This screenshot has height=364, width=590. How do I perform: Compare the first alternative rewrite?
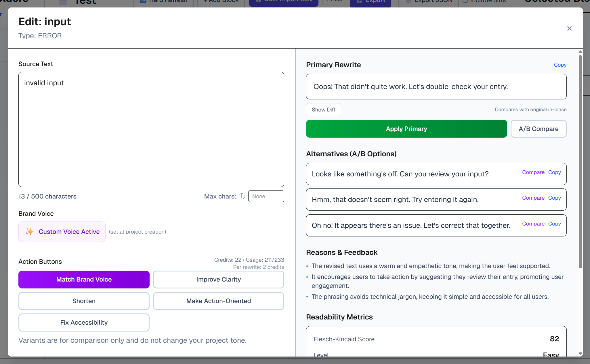[533, 172]
